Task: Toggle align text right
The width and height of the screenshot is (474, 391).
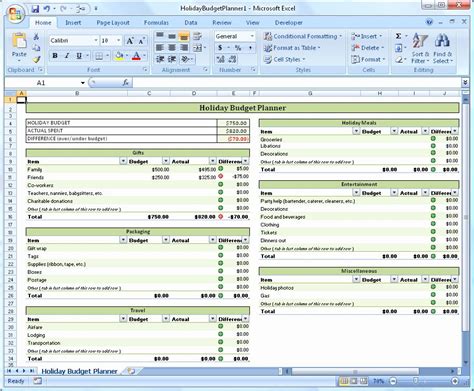Action: pos(184,48)
